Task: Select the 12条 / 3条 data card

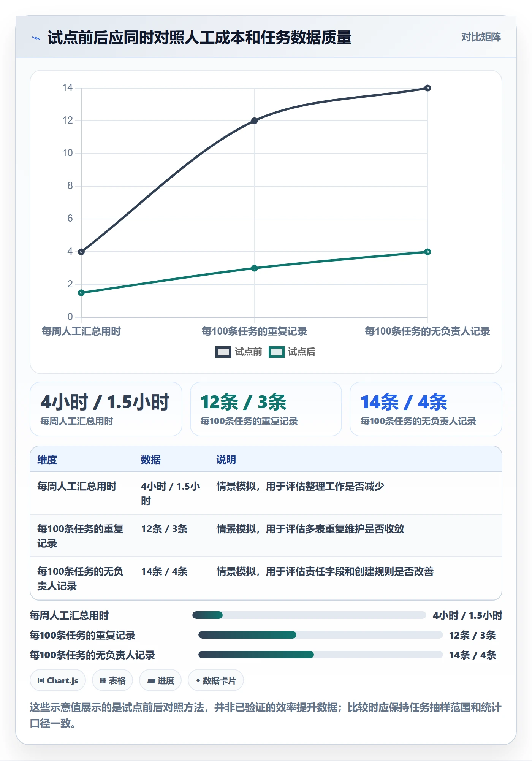Action: [266, 409]
